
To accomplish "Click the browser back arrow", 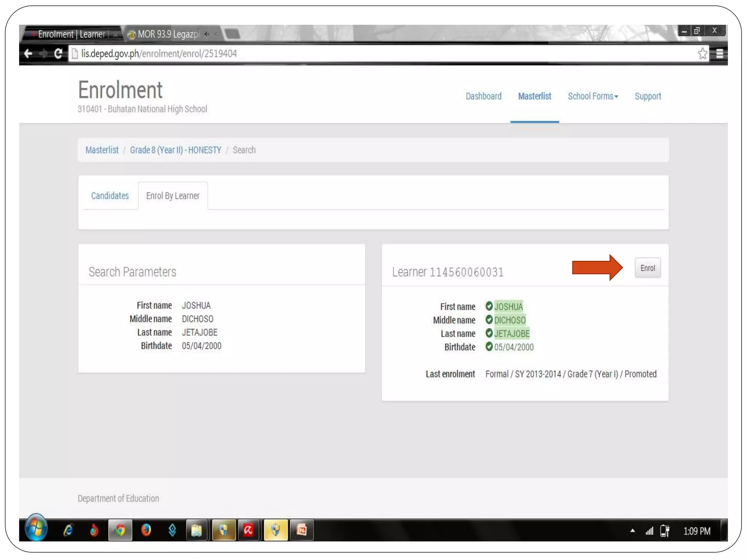I will (x=28, y=54).
